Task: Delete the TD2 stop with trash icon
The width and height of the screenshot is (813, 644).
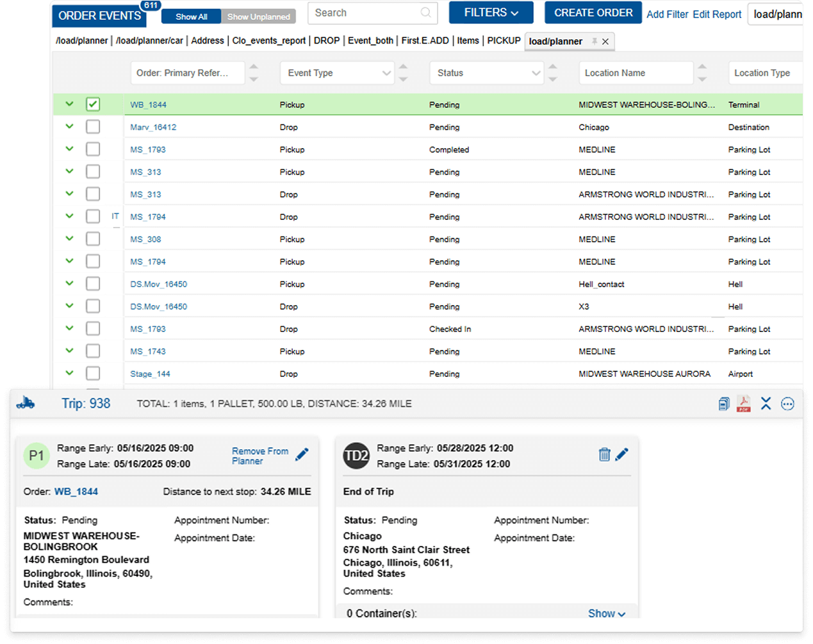Action: click(604, 454)
